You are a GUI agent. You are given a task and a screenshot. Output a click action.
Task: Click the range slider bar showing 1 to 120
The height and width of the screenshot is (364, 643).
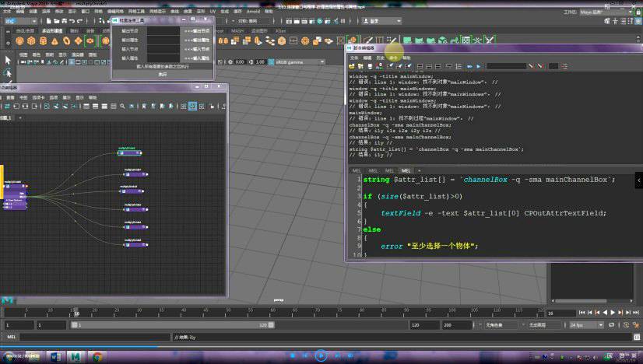tap(173, 324)
